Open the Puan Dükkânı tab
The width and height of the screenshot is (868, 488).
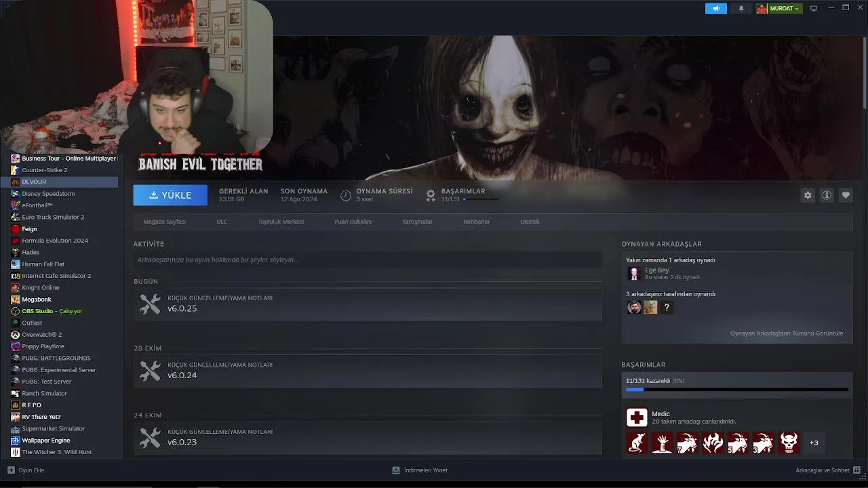coord(353,222)
